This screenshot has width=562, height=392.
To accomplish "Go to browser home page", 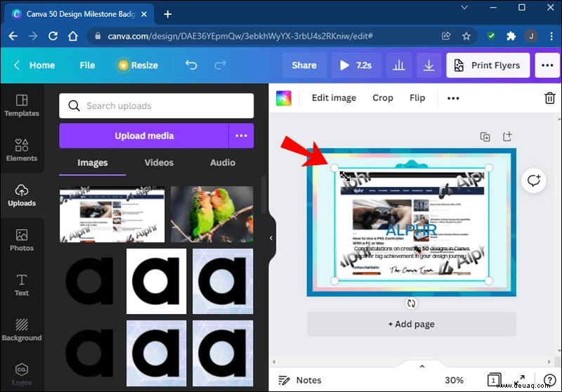I will point(73,36).
